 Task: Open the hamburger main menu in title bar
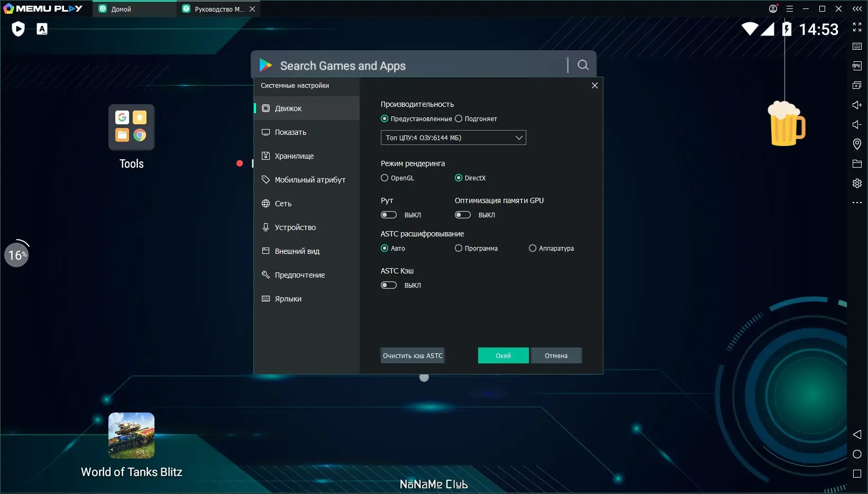[789, 8]
